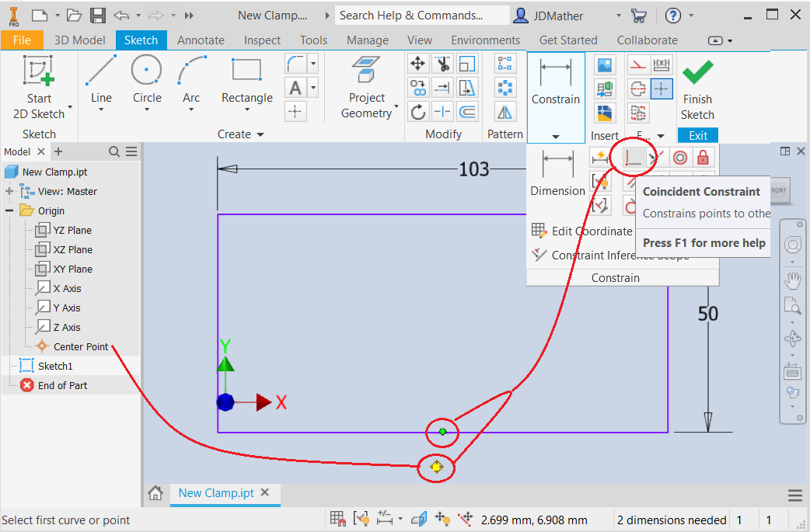Open the Fillet tool dropdown arrow
Image resolution: width=810 pixels, height=532 pixels.
click(x=313, y=64)
